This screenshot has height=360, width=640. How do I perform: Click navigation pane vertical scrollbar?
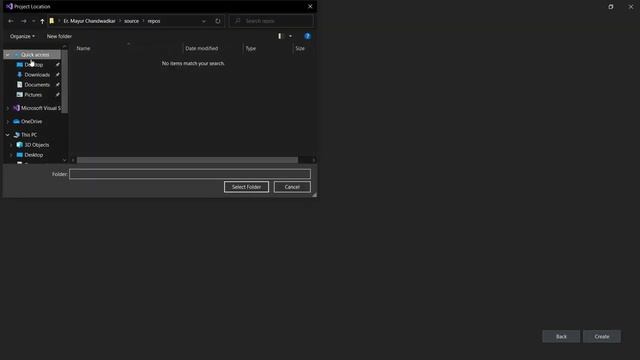[64, 81]
